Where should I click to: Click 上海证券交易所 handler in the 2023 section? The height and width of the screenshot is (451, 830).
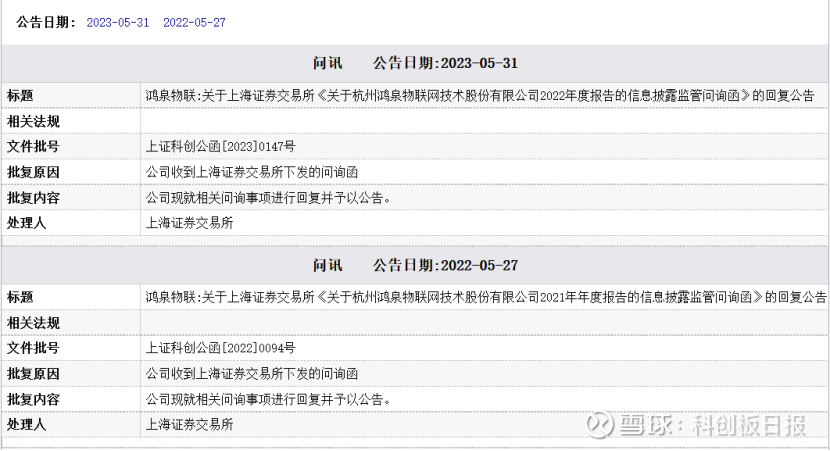pyautogui.click(x=190, y=223)
